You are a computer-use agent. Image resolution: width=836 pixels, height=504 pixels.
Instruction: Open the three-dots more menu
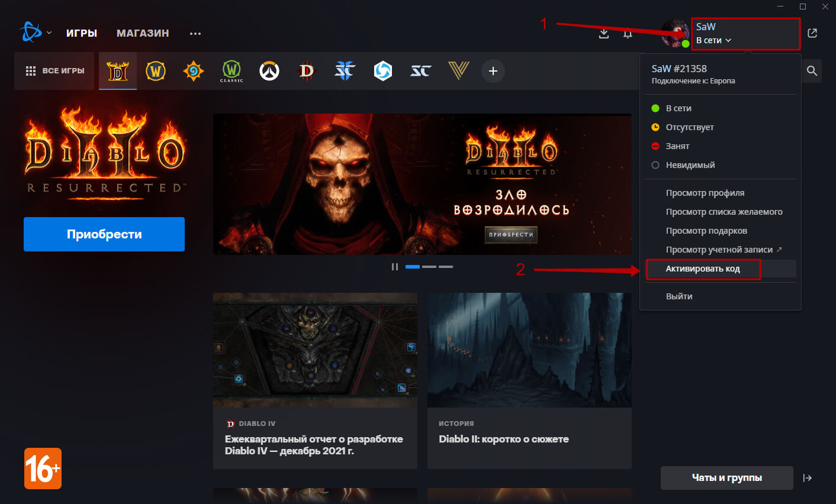pos(195,34)
